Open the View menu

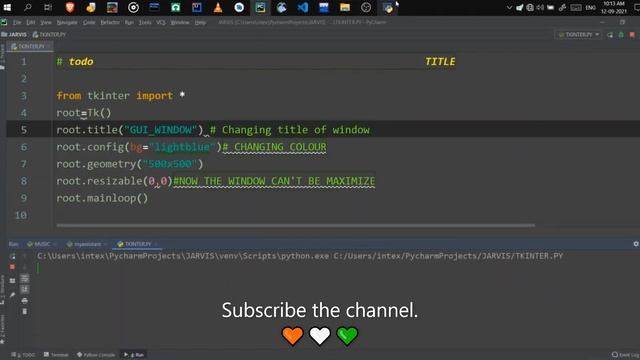point(46,22)
